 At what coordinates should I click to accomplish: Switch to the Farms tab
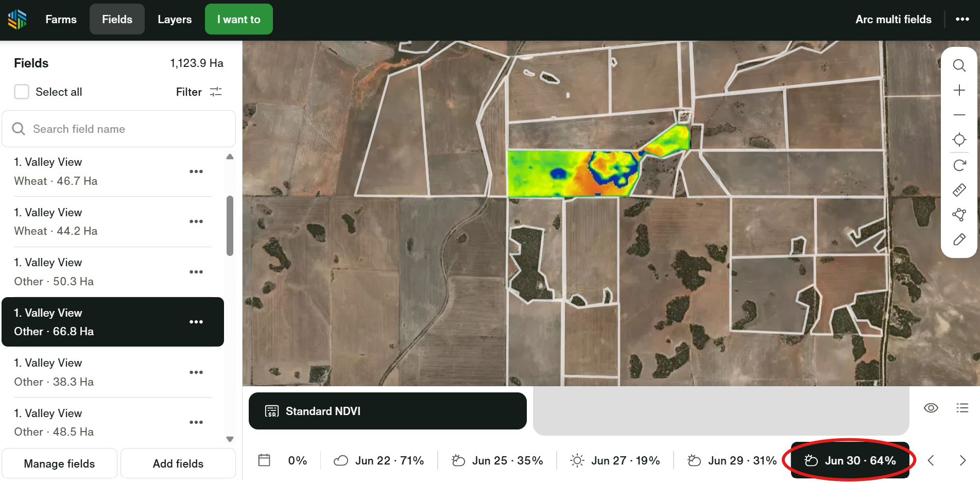(x=61, y=20)
